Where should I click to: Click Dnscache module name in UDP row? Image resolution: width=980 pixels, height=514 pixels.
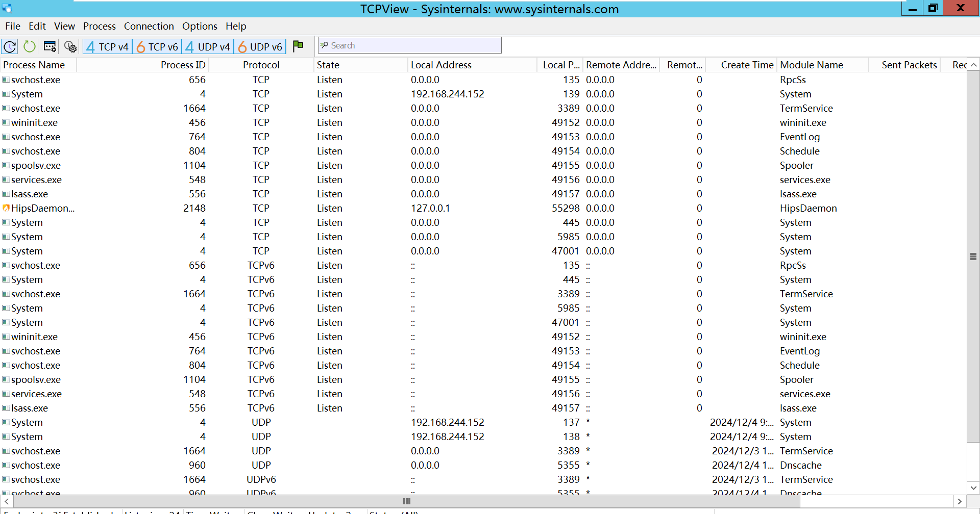click(x=801, y=465)
